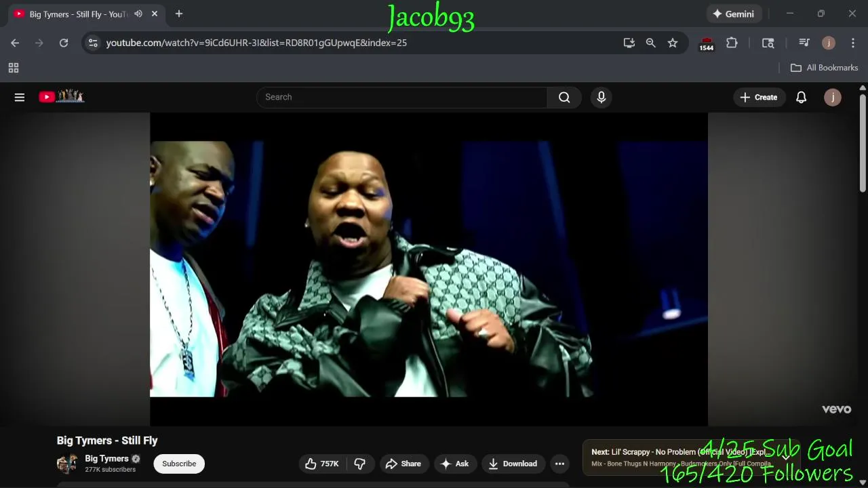This screenshot has width=868, height=488.
Task: Open the Ask AI button
Action: (455, 464)
